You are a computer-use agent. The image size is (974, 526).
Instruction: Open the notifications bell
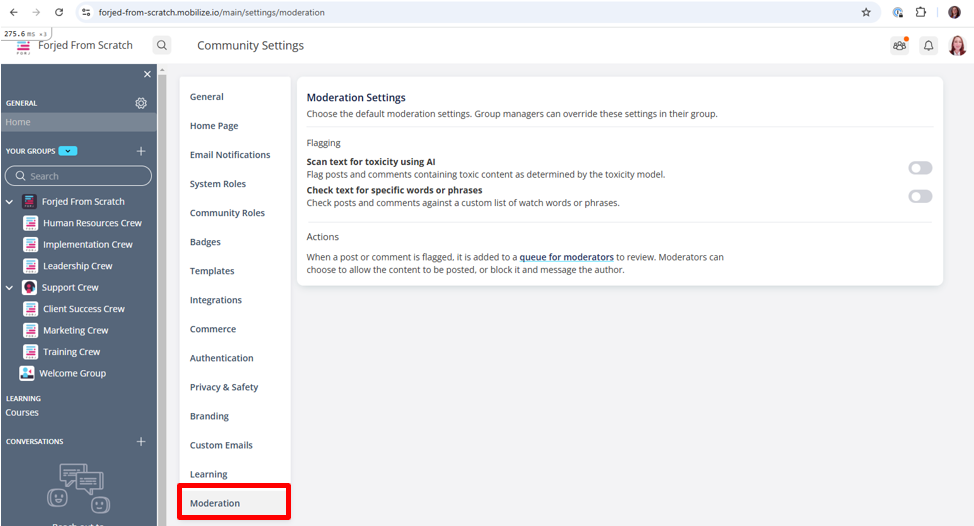(x=928, y=45)
